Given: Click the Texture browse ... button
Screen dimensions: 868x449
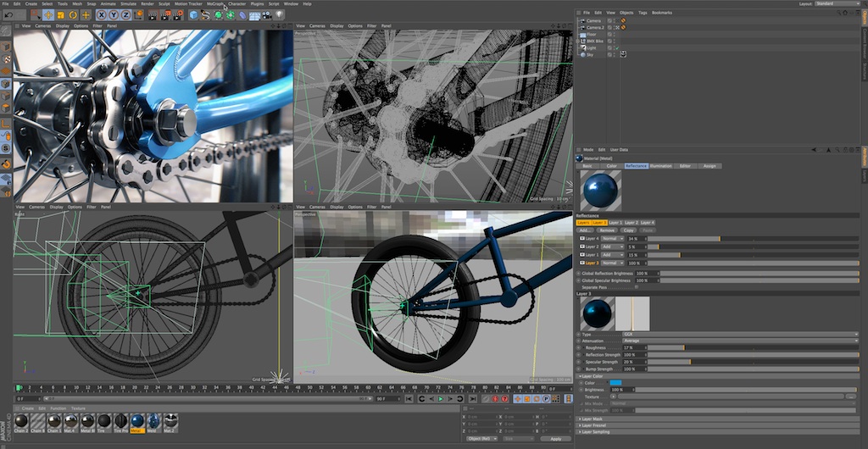Looking at the screenshot, I should 853,396.
